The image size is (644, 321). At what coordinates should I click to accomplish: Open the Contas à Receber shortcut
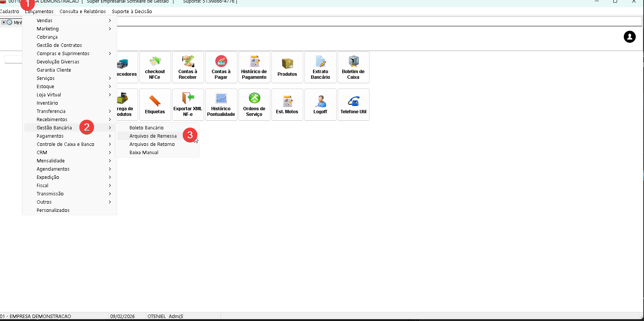(x=188, y=67)
